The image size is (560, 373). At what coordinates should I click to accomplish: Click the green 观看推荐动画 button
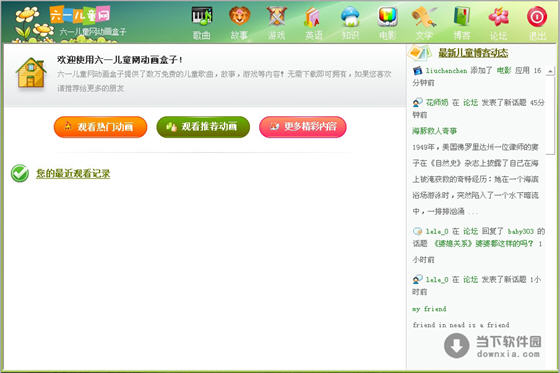[x=203, y=127]
